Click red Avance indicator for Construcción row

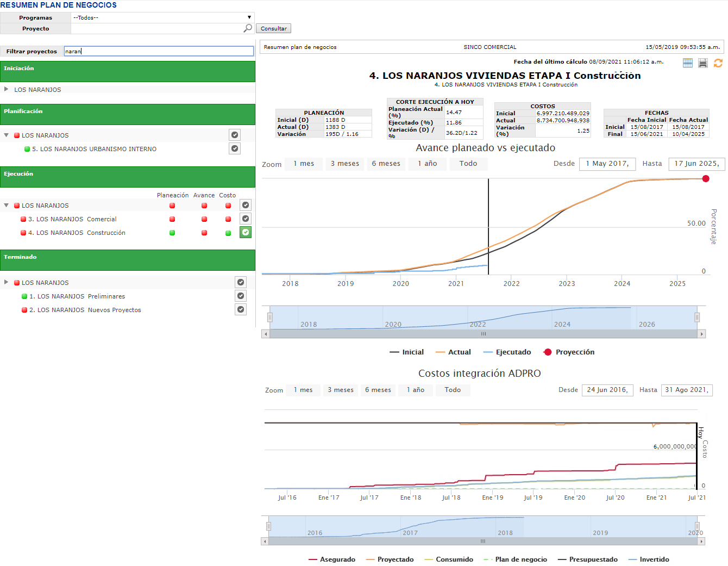click(204, 233)
